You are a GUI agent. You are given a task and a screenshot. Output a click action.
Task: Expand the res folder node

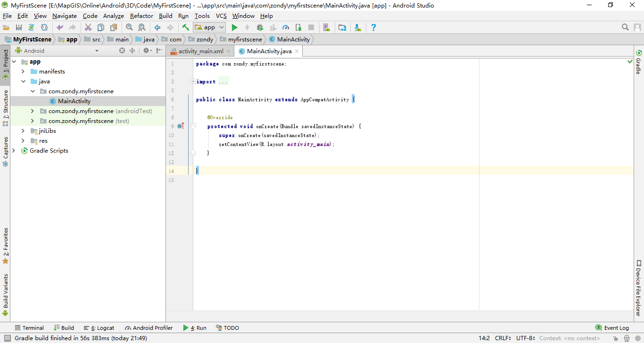[23, 141]
